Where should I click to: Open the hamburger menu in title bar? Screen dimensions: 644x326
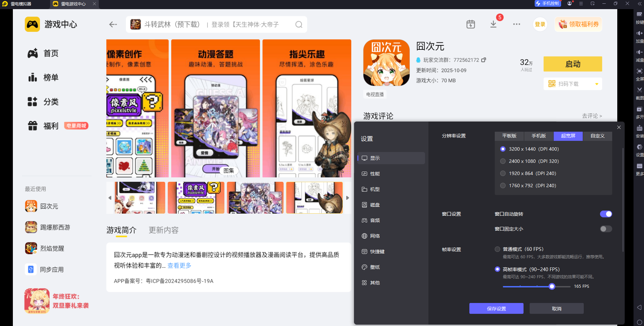tap(581, 3)
